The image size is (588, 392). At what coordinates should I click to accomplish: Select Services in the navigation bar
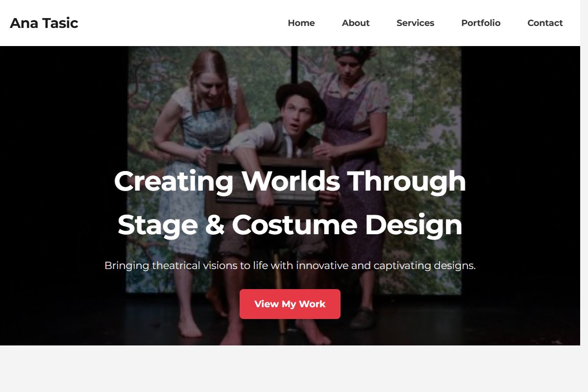point(415,23)
